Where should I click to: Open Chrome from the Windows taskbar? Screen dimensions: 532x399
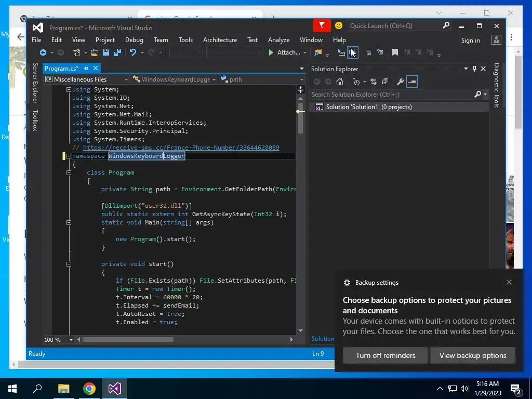point(89,389)
